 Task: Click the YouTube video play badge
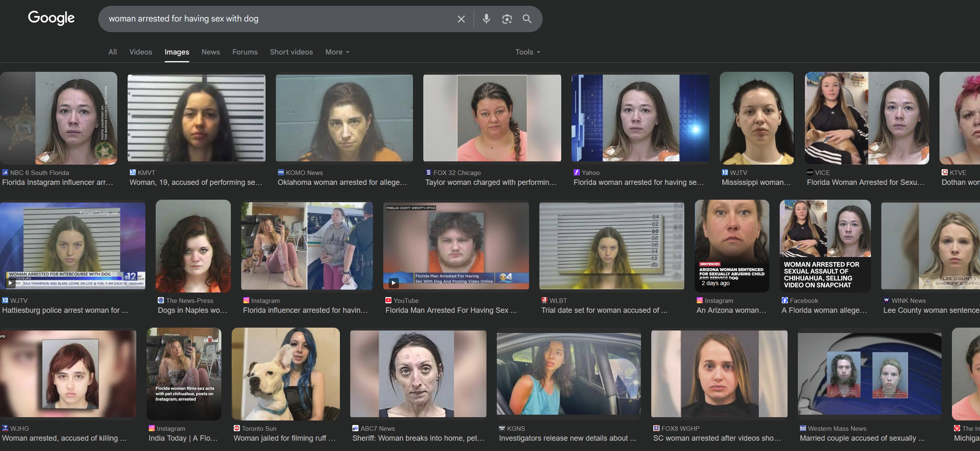pyautogui.click(x=394, y=283)
